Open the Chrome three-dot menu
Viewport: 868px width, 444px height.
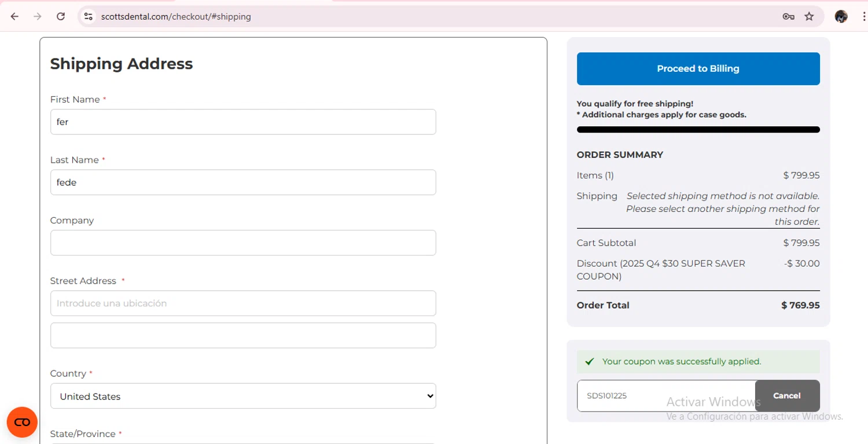863,16
